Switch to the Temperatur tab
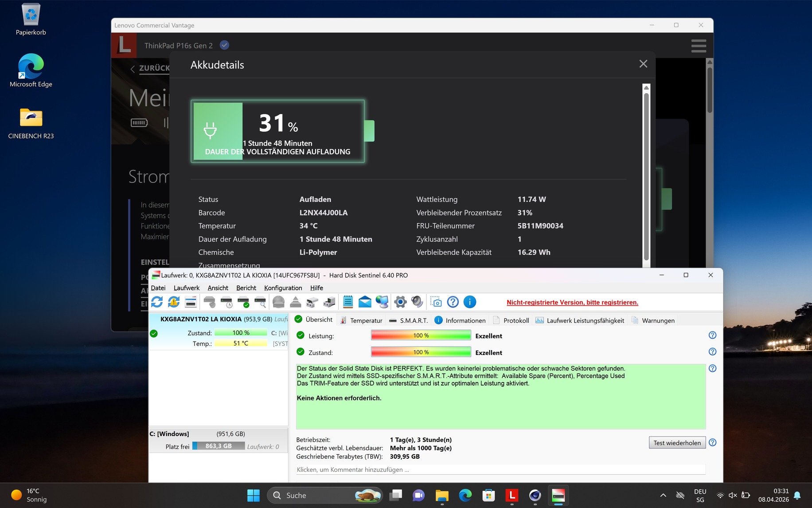This screenshot has width=812, height=508. [x=361, y=320]
